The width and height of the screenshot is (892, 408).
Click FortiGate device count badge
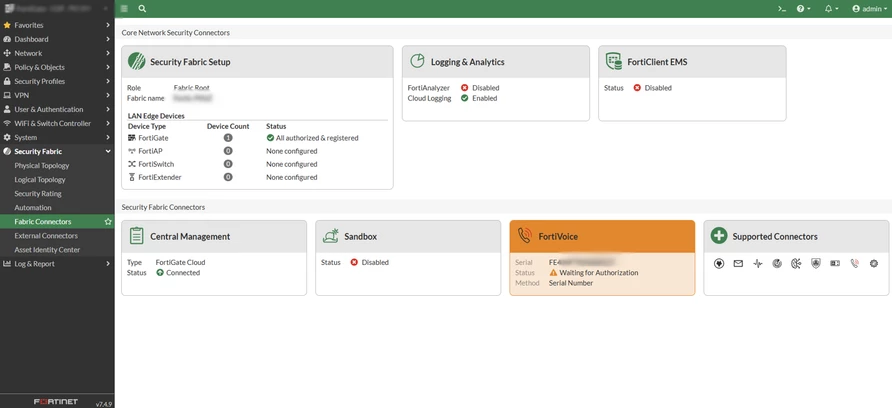228,138
